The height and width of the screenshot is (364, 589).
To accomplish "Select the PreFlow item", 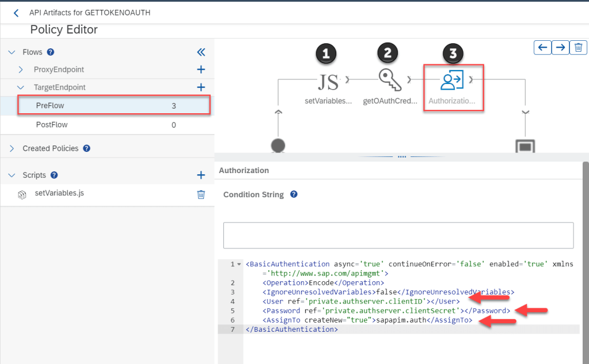I will point(49,106).
